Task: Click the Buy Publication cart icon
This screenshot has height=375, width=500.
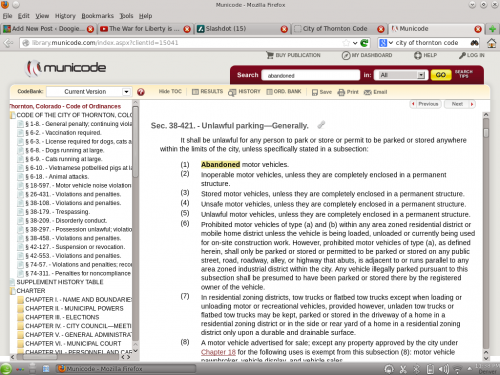Action: 270,55
